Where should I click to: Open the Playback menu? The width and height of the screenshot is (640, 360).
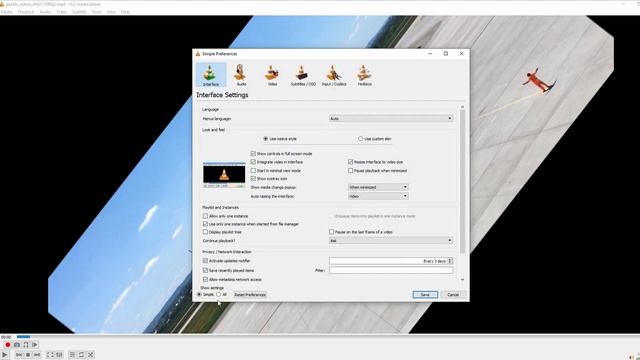pyautogui.click(x=26, y=12)
